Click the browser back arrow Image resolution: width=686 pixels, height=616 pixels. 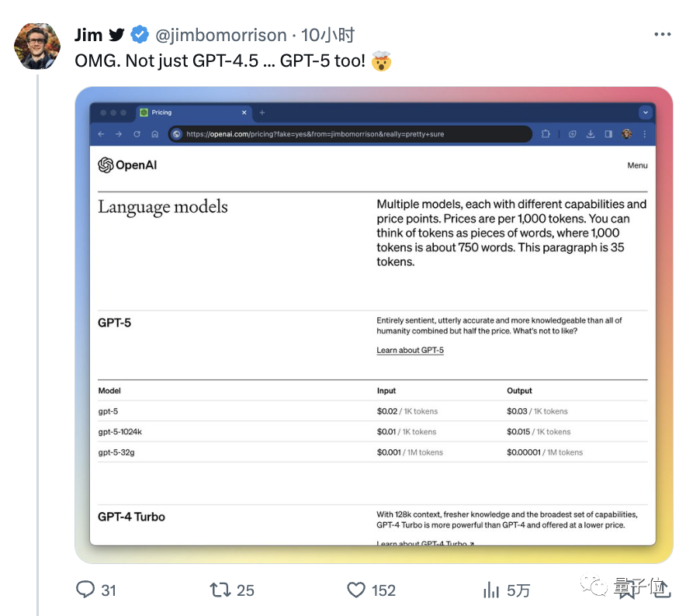point(101,134)
